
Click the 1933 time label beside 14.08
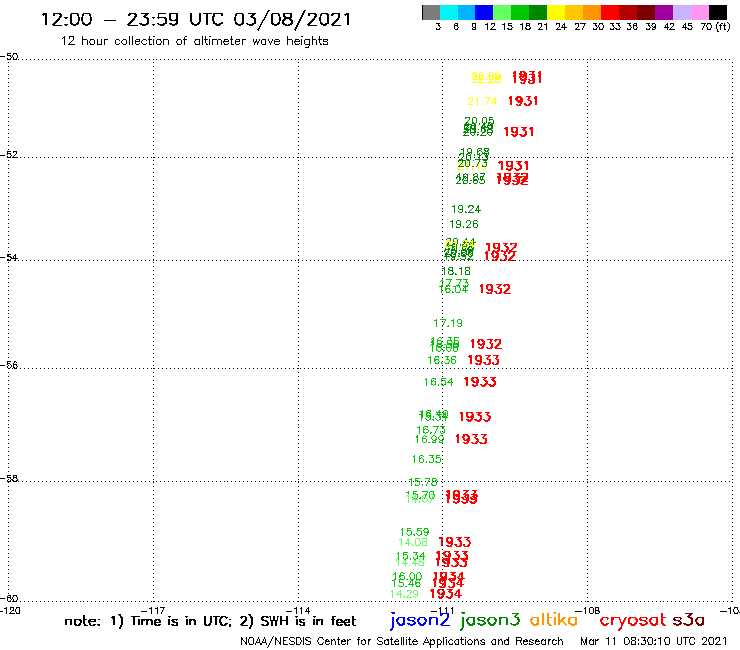coord(454,542)
